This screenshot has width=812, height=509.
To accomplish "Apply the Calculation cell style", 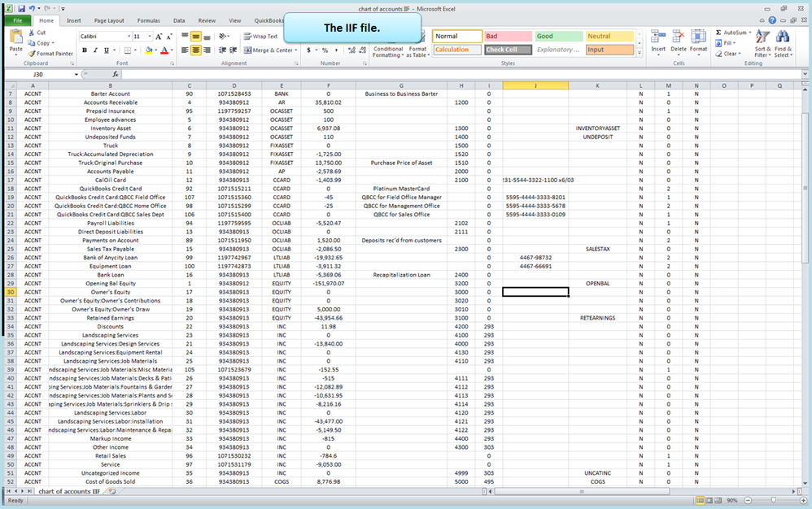I will [457, 50].
